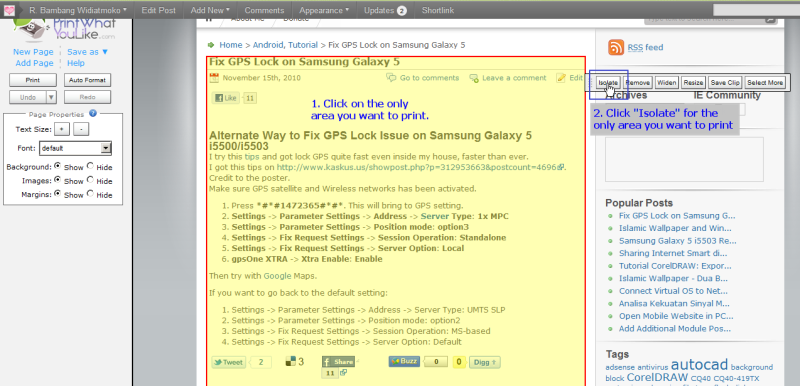Image resolution: width=800 pixels, height=386 pixels.
Task: Select Images Show radio button
Action: 57,180
